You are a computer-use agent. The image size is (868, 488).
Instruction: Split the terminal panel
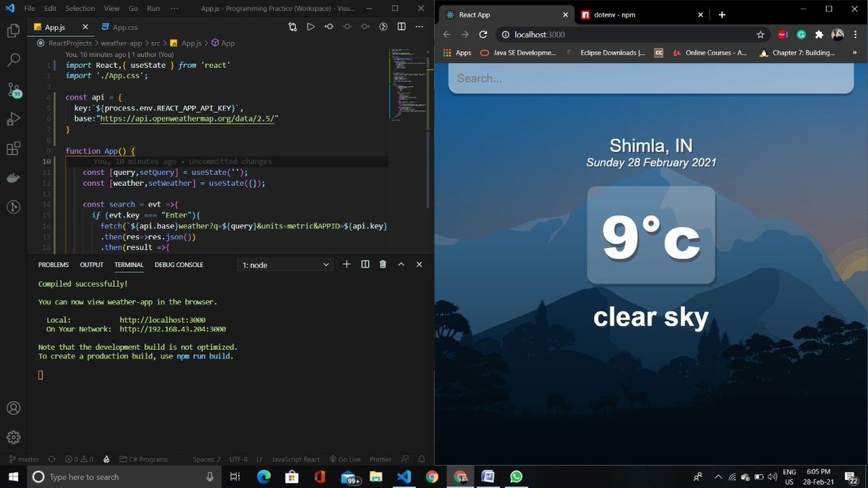tap(365, 265)
